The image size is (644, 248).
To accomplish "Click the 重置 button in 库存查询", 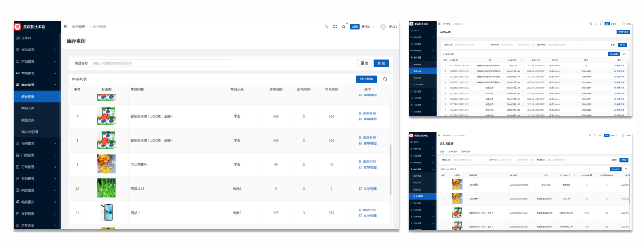I will point(363,63).
